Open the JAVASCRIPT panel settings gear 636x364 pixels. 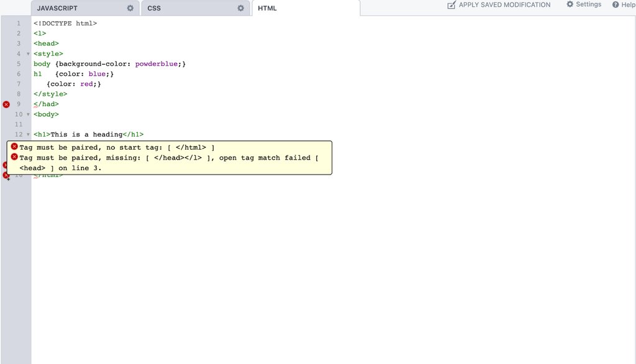tap(129, 8)
